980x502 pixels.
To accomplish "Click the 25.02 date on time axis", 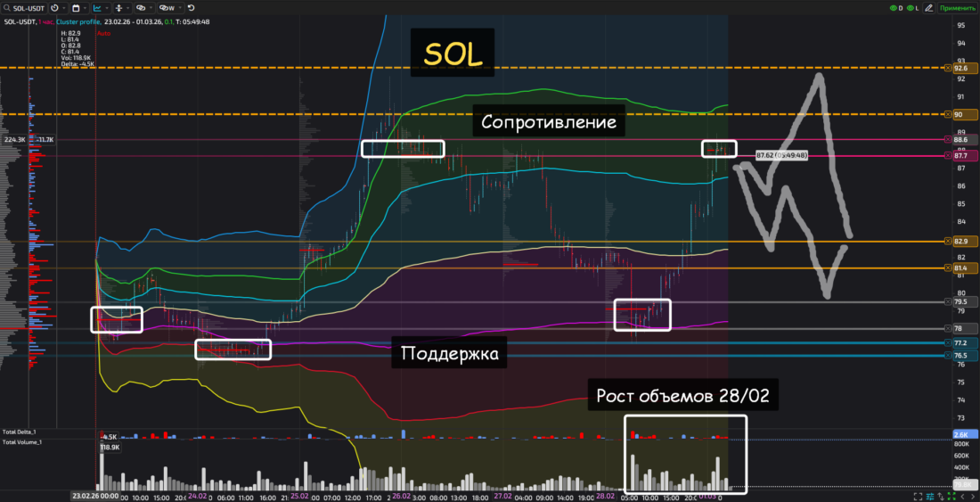I will 299,495.
